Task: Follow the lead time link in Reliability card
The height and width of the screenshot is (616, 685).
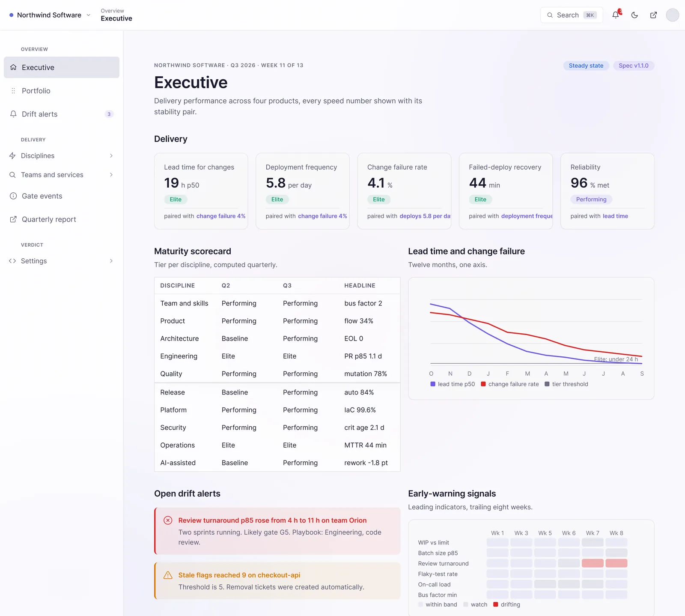Action: click(615, 216)
